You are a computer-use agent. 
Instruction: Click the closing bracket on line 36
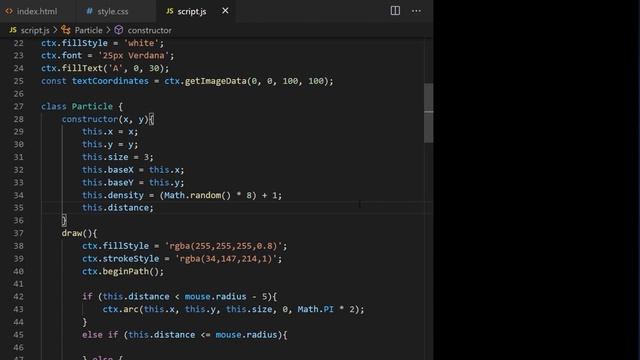[x=64, y=221]
